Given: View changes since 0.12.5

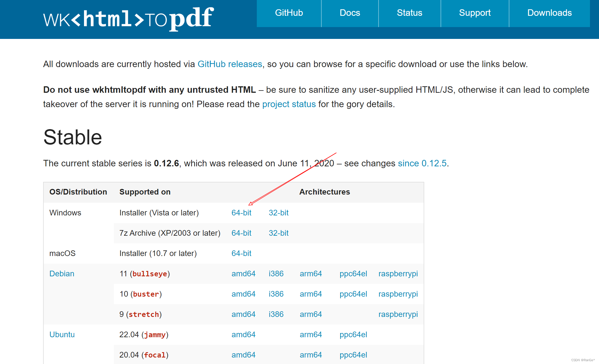Looking at the screenshot, I should (x=422, y=163).
